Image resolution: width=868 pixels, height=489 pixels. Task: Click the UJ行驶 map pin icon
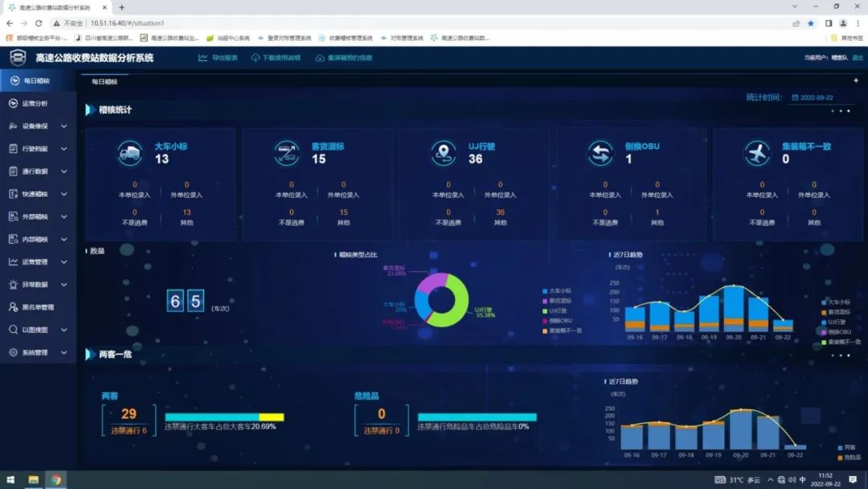coord(444,153)
